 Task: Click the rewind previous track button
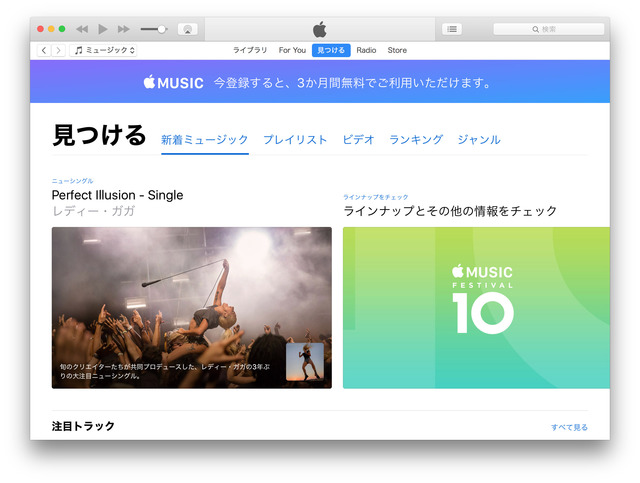click(x=82, y=29)
